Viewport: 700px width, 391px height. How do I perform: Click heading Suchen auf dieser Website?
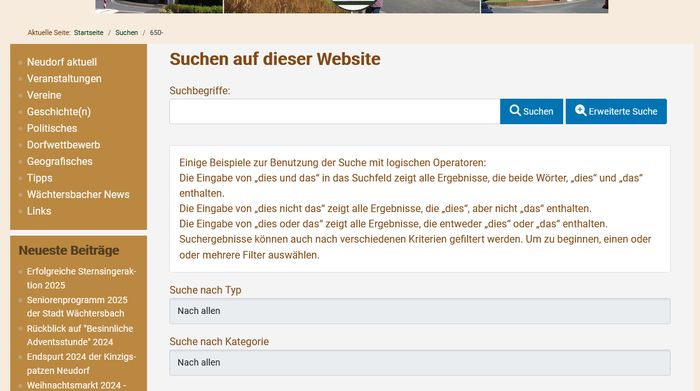[x=275, y=59]
